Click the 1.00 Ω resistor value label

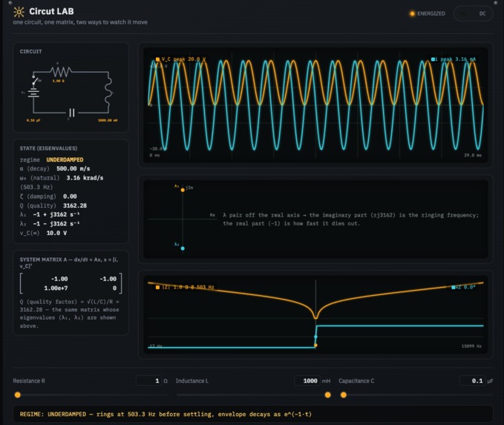[x=58, y=81]
